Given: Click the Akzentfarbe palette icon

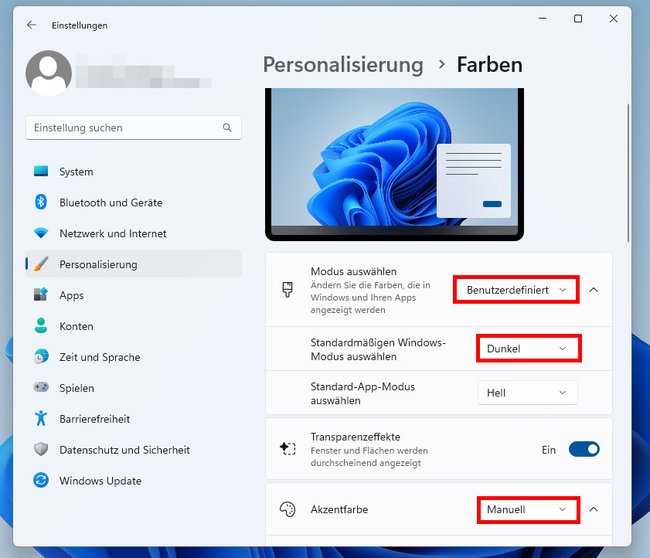Looking at the screenshot, I should 287,509.
